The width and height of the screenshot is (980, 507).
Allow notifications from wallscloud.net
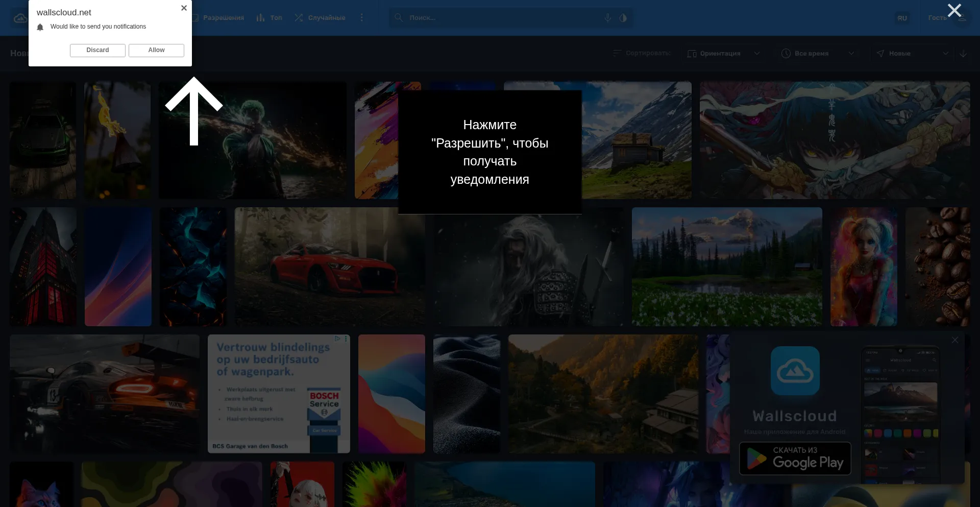coord(156,50)
